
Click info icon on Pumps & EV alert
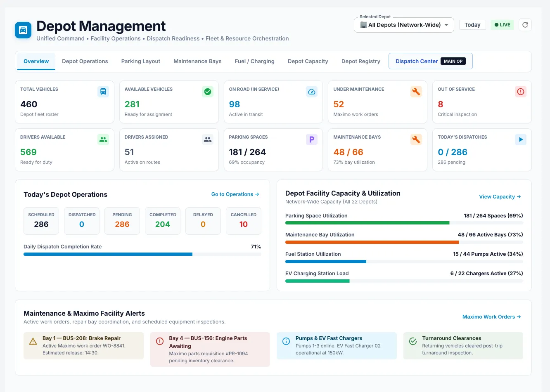click(286, 341)
